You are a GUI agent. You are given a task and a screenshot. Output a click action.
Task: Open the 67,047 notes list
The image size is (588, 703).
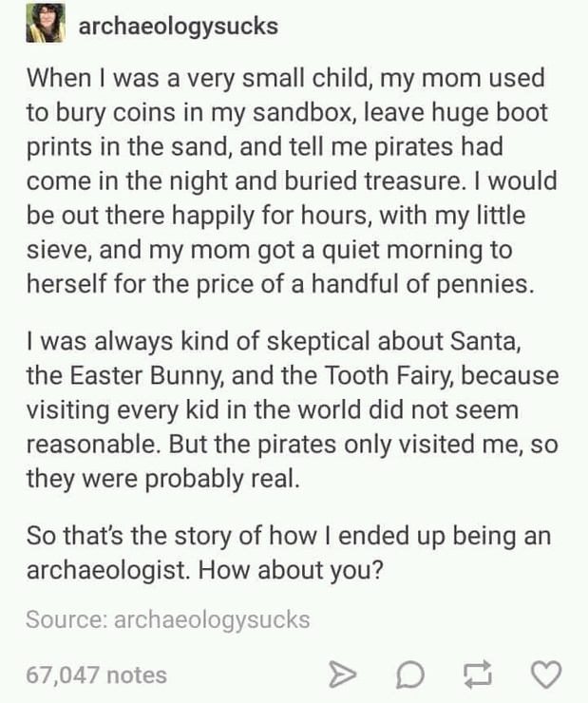point(96,675)
